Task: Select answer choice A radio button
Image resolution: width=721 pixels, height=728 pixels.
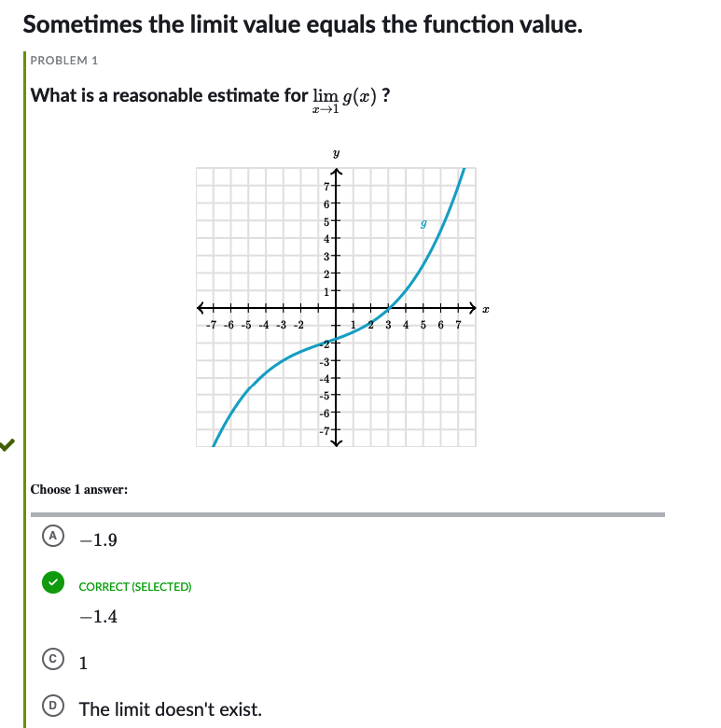Action: [53, 536]
